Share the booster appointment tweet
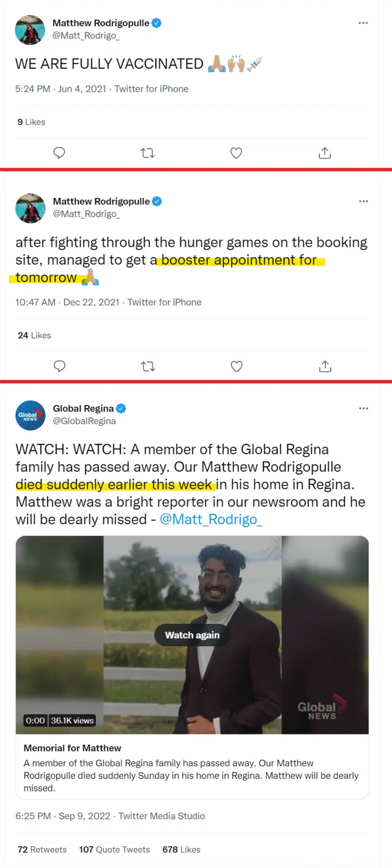The width and height of the screenshot is (392, 868). click(325, 366)
